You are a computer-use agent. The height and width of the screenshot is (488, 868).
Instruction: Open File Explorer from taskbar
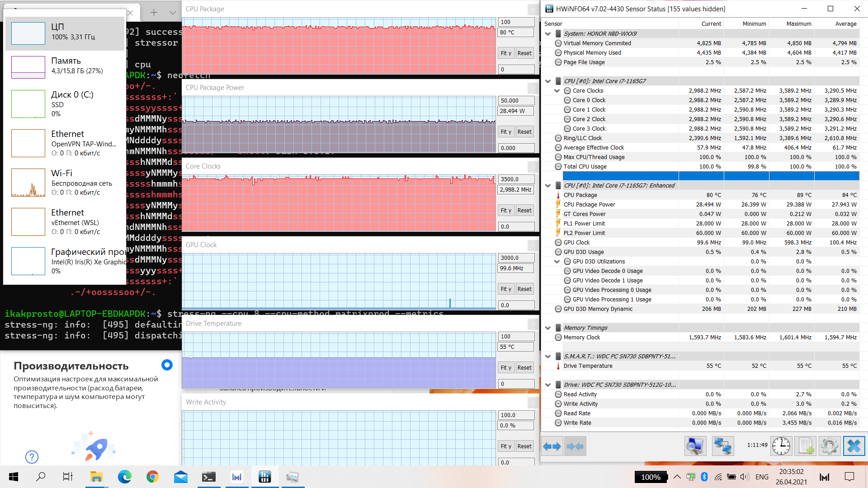[x=96, y=477]
